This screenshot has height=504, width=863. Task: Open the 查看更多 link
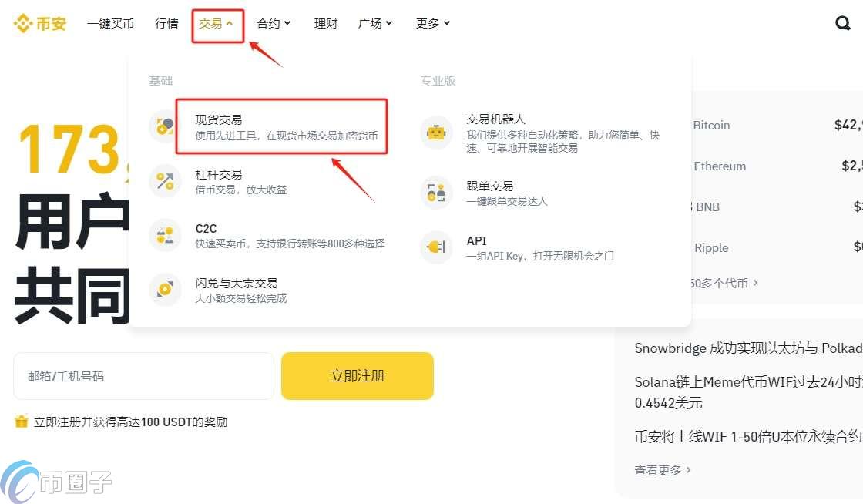[658, 470]
